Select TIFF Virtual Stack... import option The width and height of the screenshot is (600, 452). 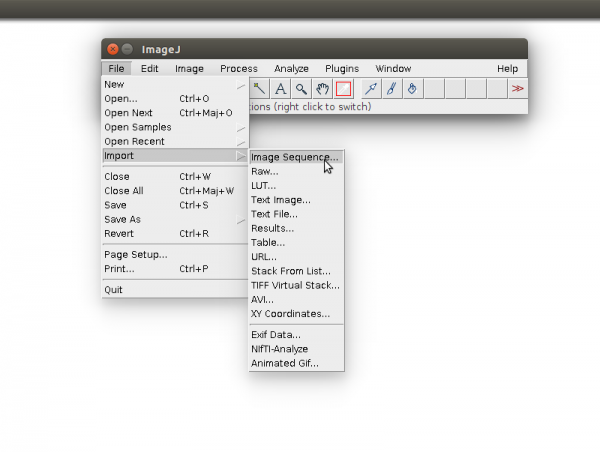tap(296, 286)
